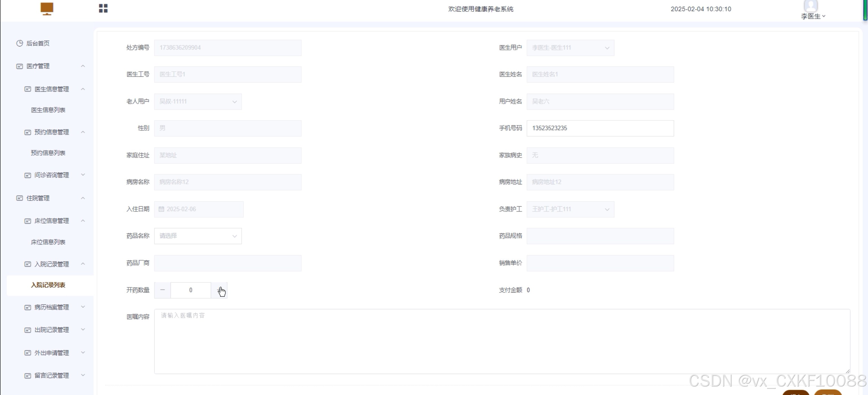The height and width of the screenshot is (395, 868).
Task: Click the user avatar icon
Action: pos(811,6)
